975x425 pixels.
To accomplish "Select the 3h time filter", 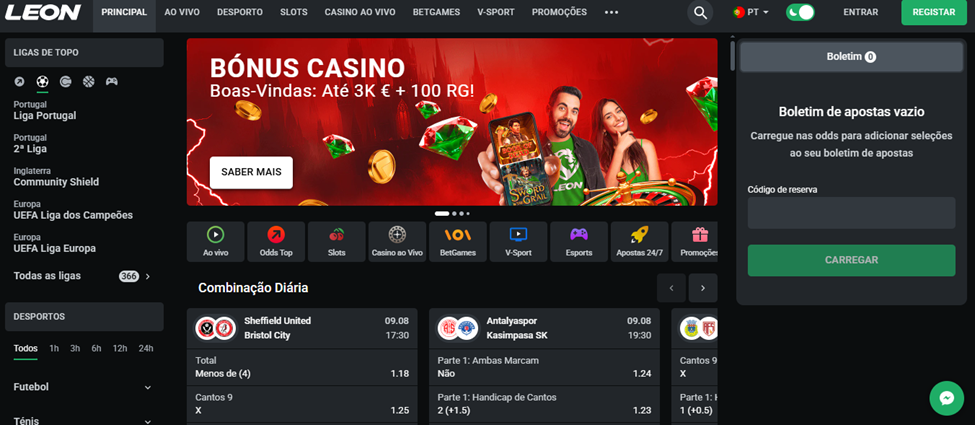I will [x=75, y=348].
